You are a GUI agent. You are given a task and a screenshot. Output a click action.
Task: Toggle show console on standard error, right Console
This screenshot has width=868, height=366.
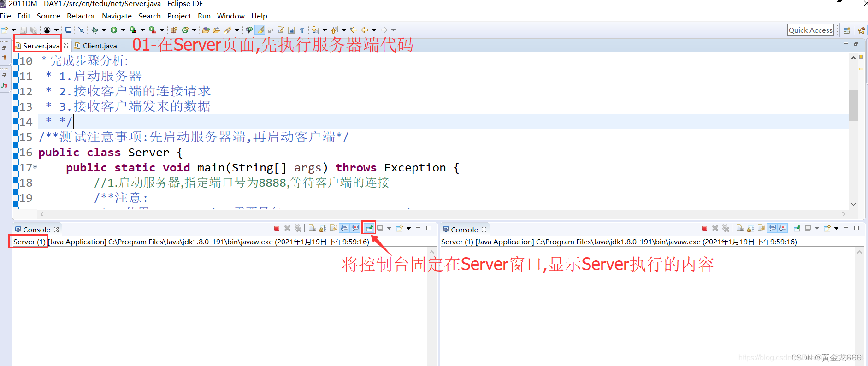(x=783, y=228)
